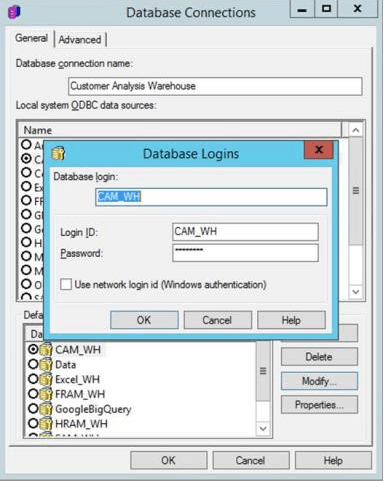This screenshot has height=481, width=385.
Task: Click Help in Database Connections window
Action: (x=333, y=460)
